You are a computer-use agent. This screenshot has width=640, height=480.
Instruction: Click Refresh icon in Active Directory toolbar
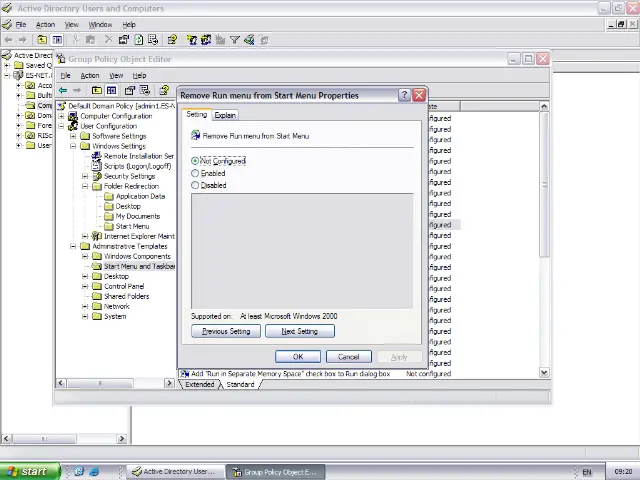click(x=139, y=40)
